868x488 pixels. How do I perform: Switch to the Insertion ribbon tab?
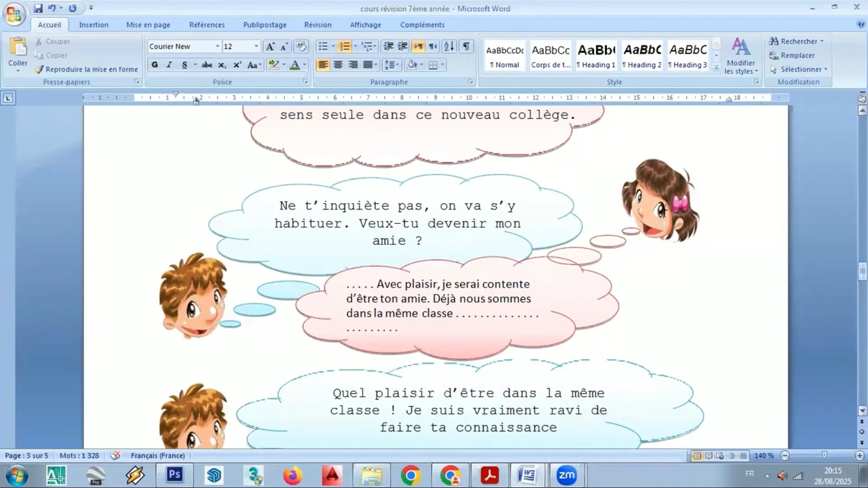pos(94,25)
